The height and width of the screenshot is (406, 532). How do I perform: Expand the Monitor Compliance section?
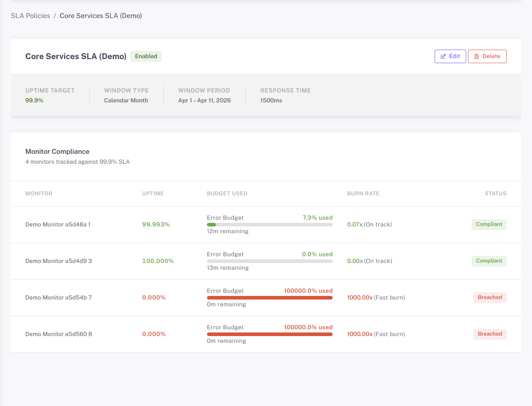click(x=57, y=152)
